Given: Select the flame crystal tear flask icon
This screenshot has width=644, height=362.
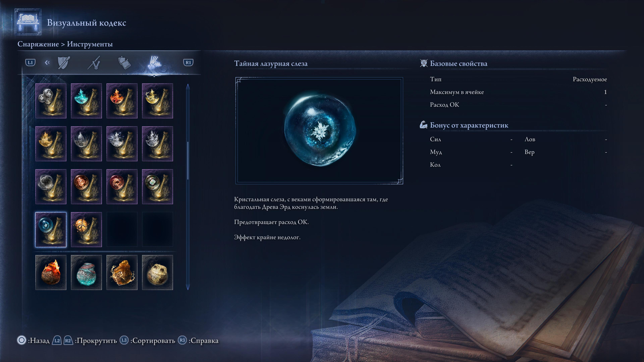Looking at the screenshot, I should [x=122, y=101].
